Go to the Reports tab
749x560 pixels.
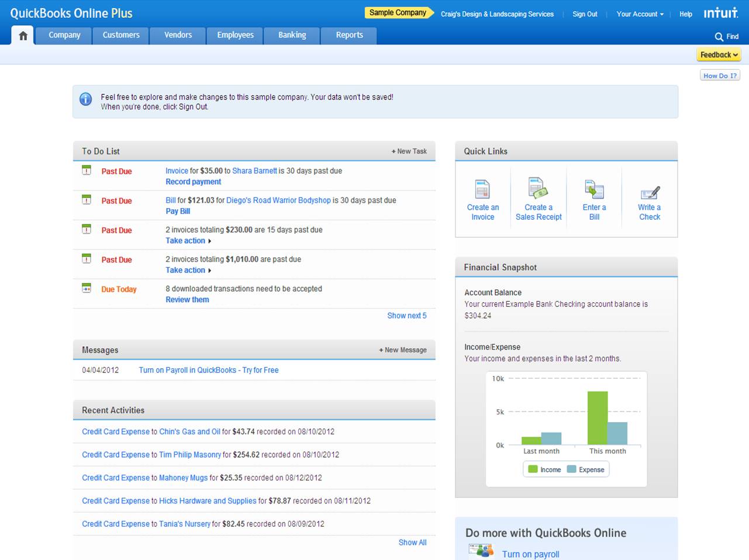click(349, 36)
